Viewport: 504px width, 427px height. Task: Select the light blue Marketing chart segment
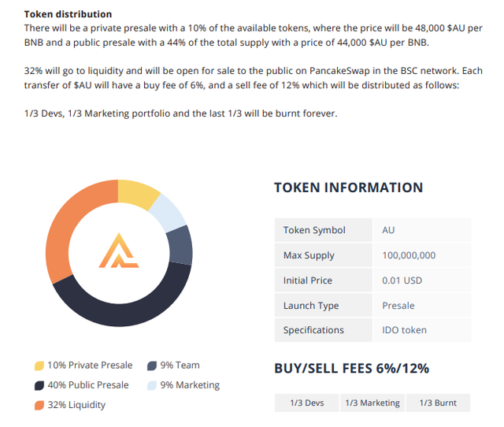coord(169,213)
